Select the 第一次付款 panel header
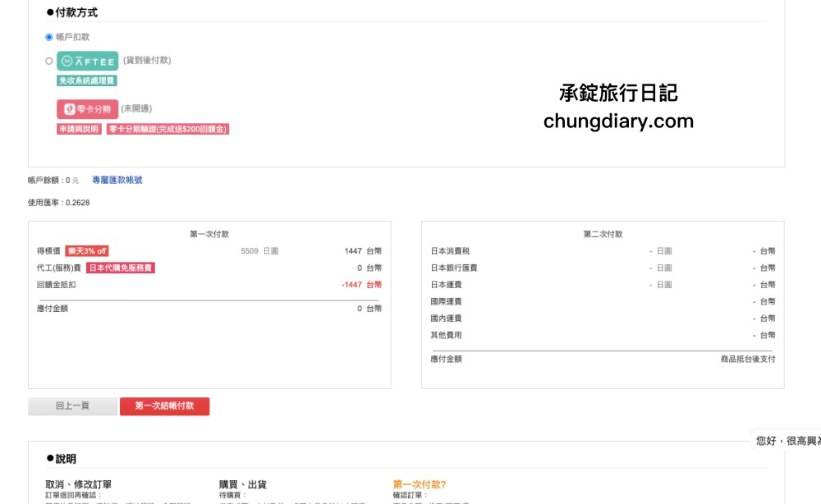This screenshot has width=821, height=504. [209, 231]
